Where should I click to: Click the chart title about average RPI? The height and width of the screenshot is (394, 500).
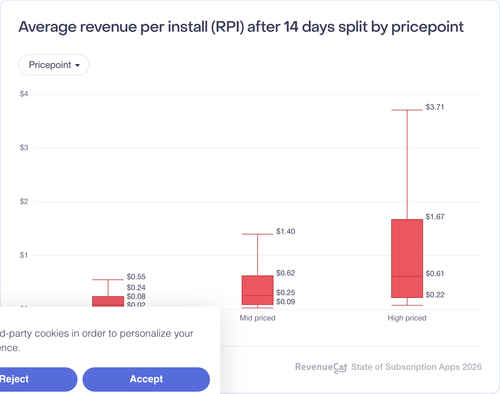coord(241,27)
